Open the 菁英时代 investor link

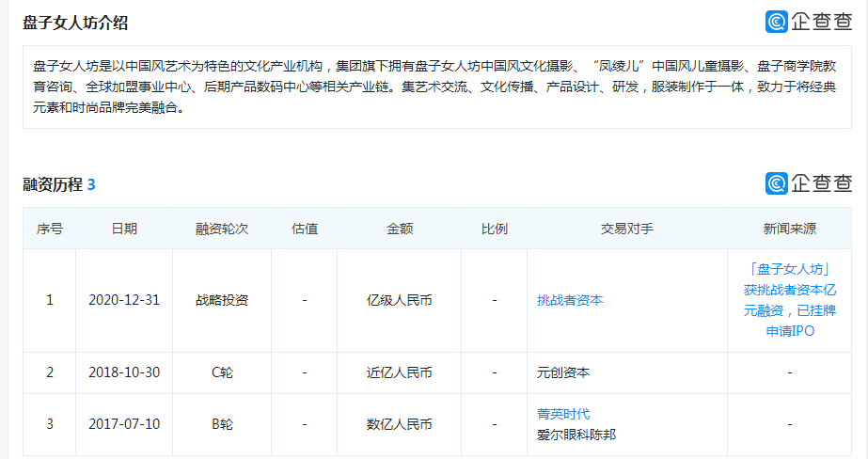[x=563, y=414]
